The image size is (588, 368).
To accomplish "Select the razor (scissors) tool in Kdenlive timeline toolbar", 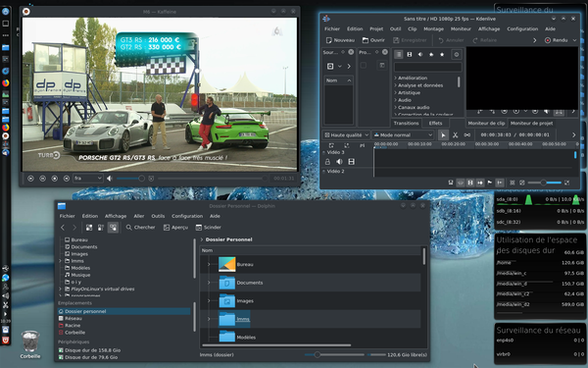I will tap(456, 135).
